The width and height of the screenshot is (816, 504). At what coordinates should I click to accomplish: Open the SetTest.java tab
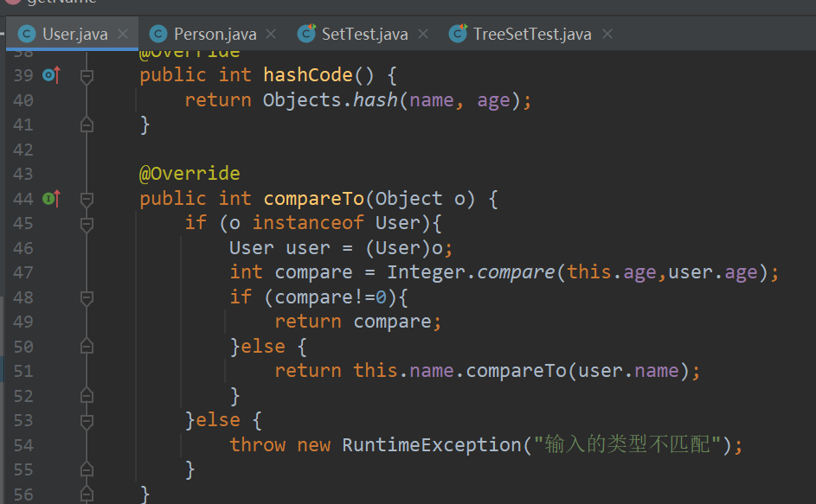click(x=363, y=35)
